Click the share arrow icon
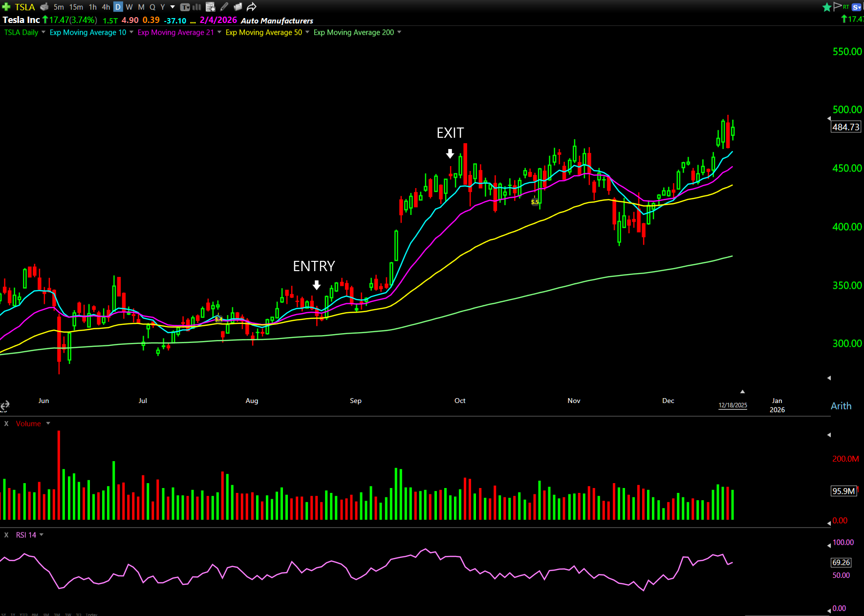The height and width of the screenshot is (616, 864). [x=251, y=7]
